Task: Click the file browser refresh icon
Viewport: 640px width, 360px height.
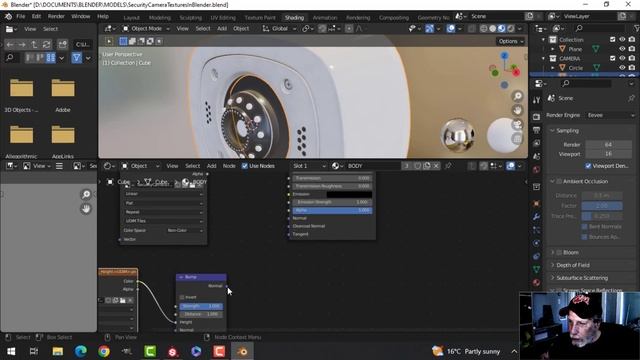Action: tap(47, 44)
